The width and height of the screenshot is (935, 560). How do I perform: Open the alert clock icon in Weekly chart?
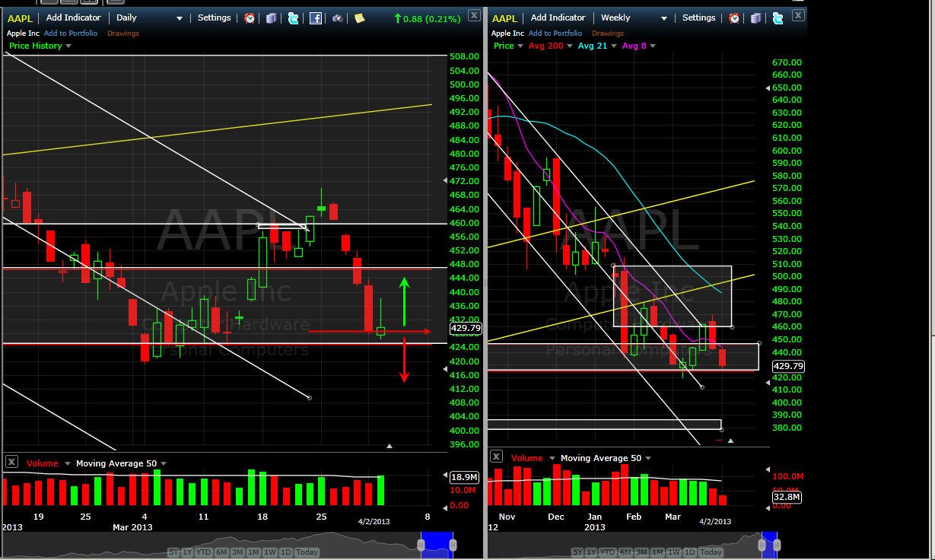point(734,17)
